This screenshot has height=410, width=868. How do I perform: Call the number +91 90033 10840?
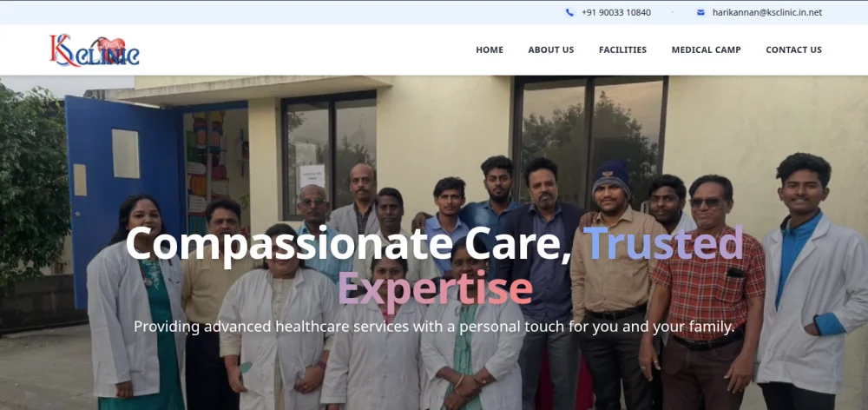coord(616,12)
